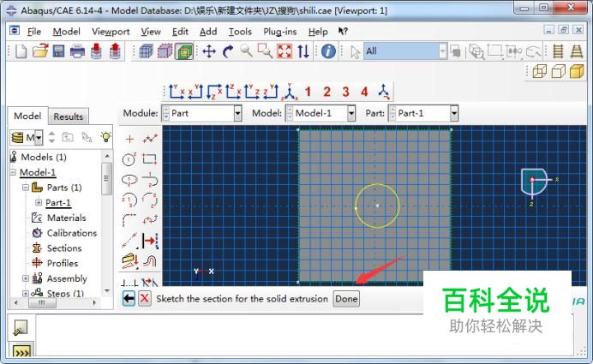Toggle the perspective view icon

pos(577,51)
